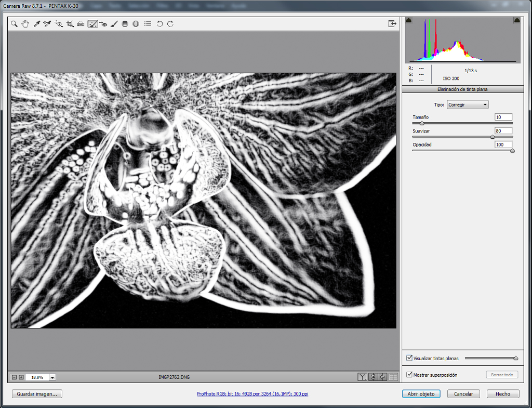
Task: Toggle the shadow clipping warning triangle
Action: coord(409,20)
